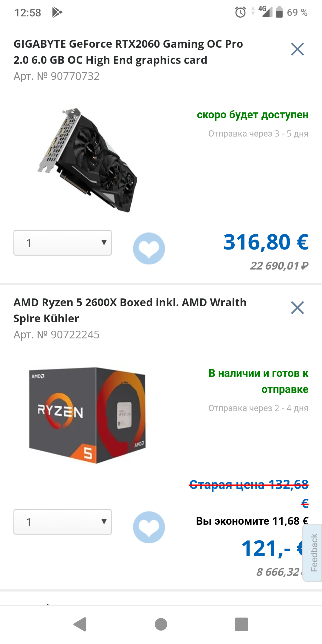The width and height of the screenshot is (322, 644).
Task: Open GIGABYTE RTX2060 product image
Action: [87, 160]
